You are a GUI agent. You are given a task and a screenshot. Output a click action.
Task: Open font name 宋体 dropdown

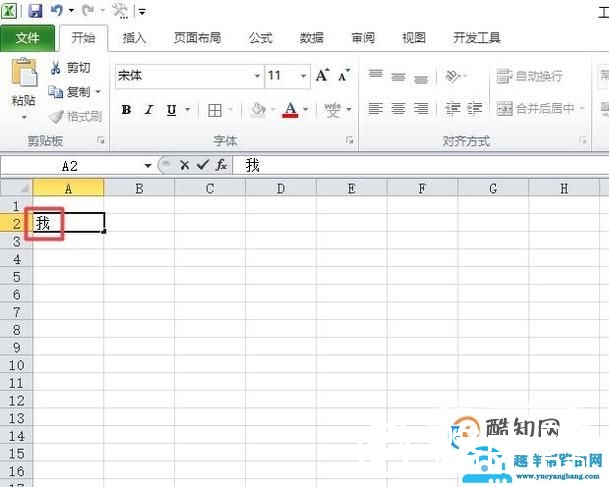pyautogui.click(x=257, y=76)
